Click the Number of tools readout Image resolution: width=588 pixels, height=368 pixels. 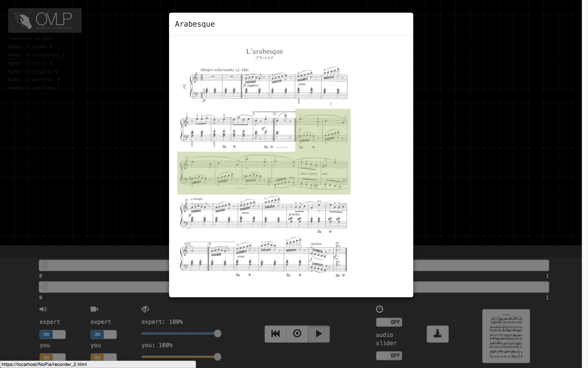pyautogui.click(x=30, y=63)
